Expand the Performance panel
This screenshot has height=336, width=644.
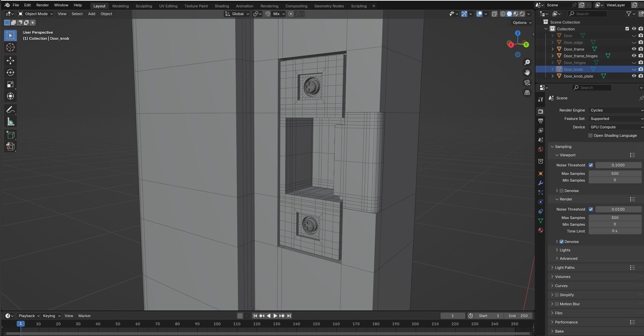click(566, 322)
